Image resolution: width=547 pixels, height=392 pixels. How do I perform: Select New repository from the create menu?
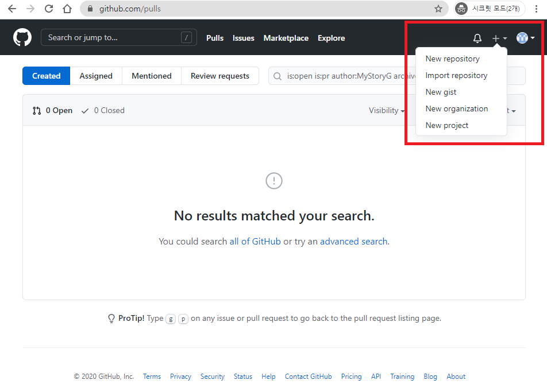point(452,59)
